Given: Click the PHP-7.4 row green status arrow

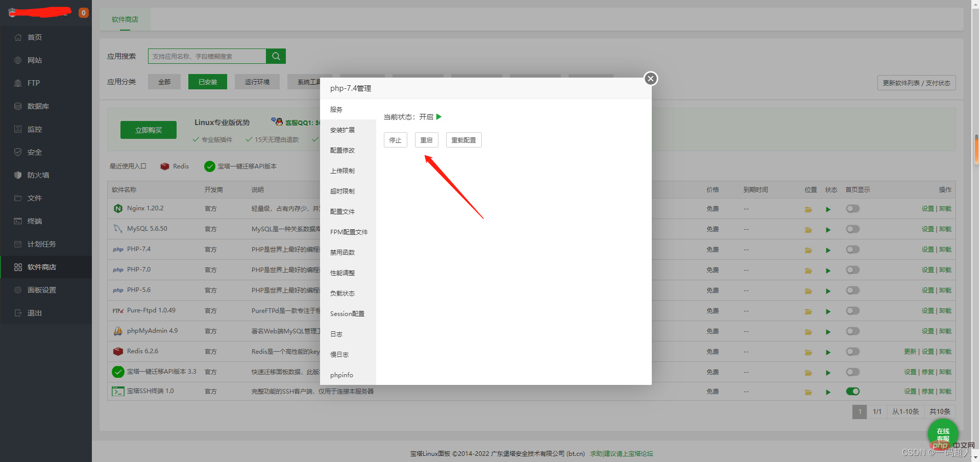Looking at the screenshot, I should click(x=828, y=250).
